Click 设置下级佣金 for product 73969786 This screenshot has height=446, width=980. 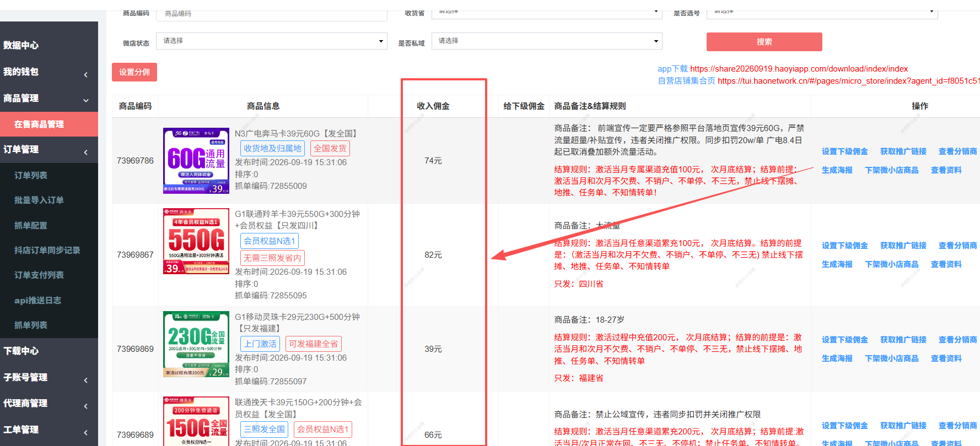(x=845, y=151)
